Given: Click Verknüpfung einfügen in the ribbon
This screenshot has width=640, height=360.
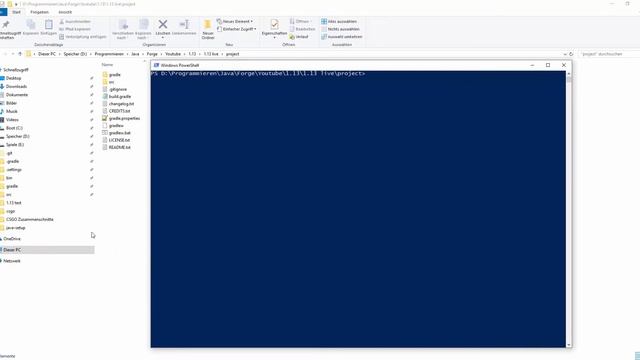Looking at the screenshot, I should point(82,37).
